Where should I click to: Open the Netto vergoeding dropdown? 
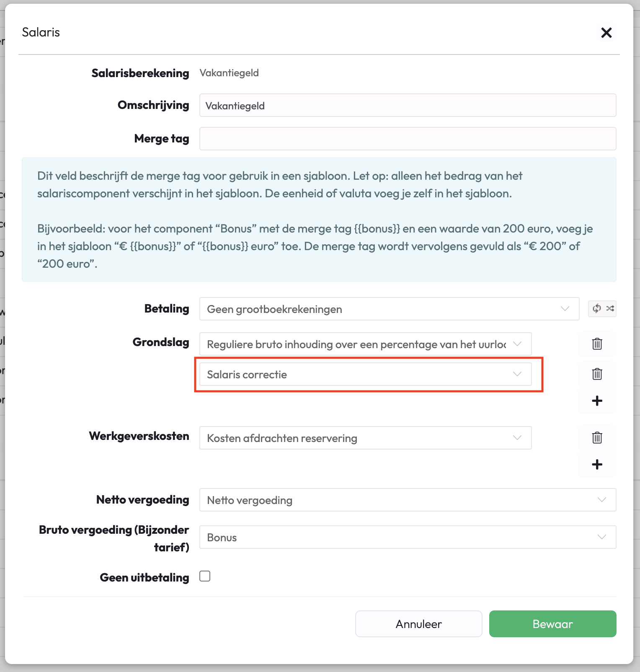[x=408, y=500]
